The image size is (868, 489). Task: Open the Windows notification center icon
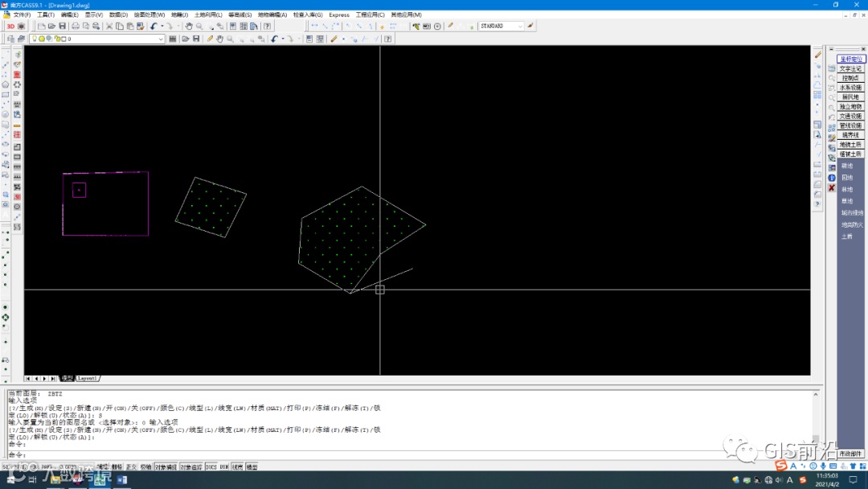coord(853,479)
